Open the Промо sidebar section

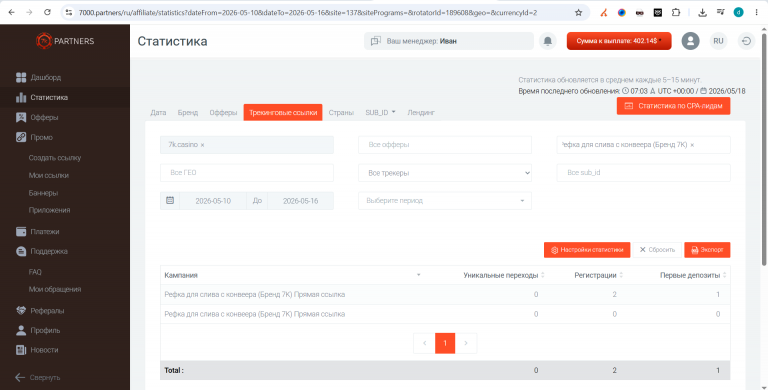click(x=34, y=137)
